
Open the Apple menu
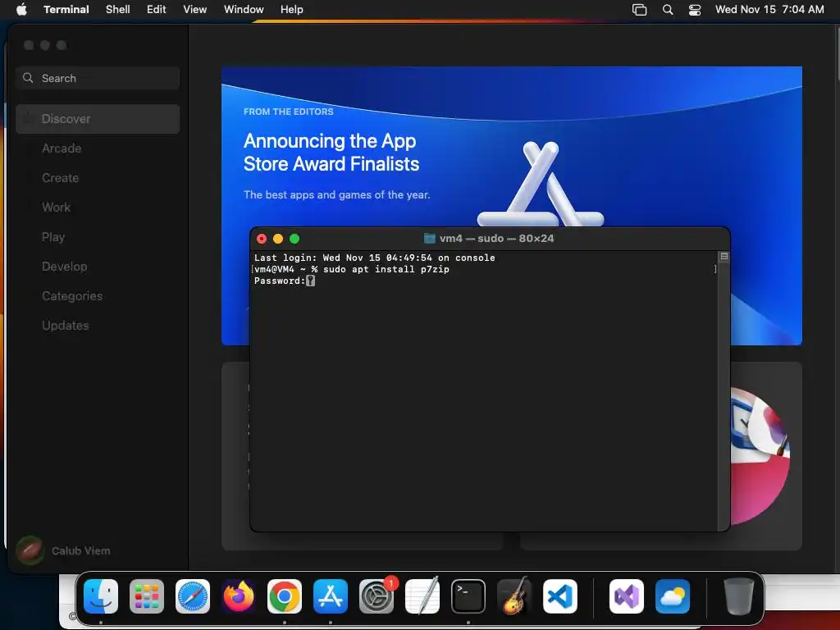tap(21, 9)
